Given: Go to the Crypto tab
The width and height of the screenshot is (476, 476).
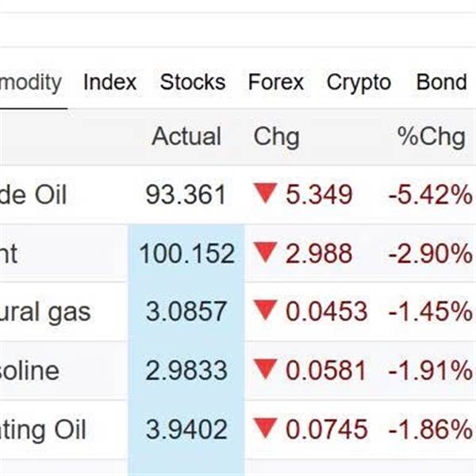Looking at the screenshot, I should point(359,83).
